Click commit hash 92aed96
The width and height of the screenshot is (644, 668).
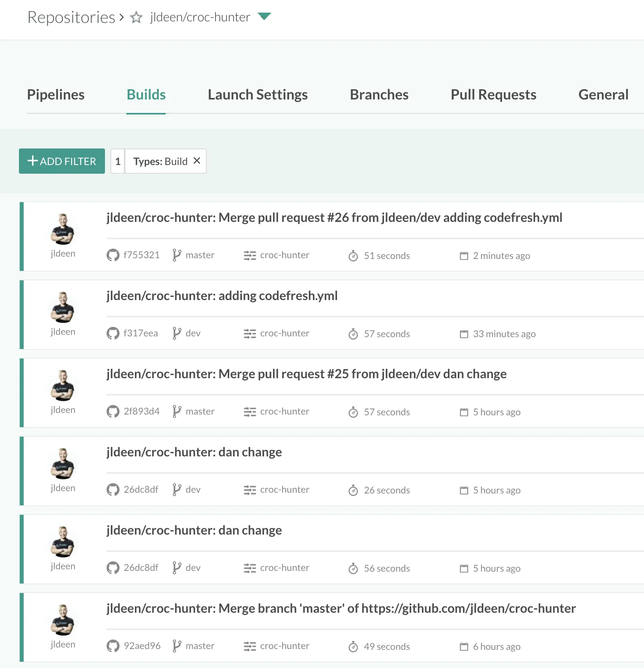142,646
